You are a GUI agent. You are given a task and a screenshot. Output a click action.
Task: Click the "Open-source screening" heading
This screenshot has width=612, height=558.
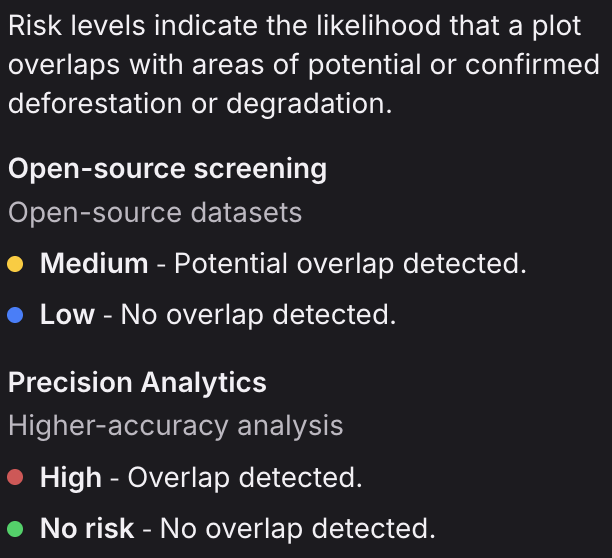[167, 169]
